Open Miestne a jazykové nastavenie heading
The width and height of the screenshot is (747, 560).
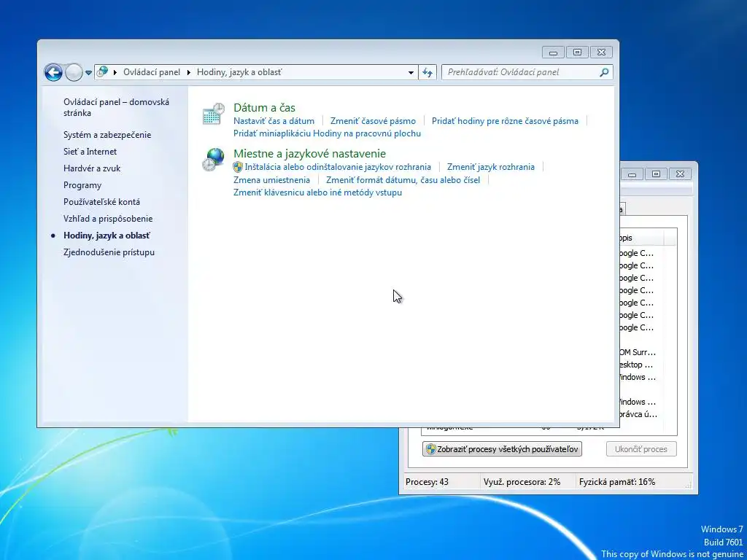(309, 153)
